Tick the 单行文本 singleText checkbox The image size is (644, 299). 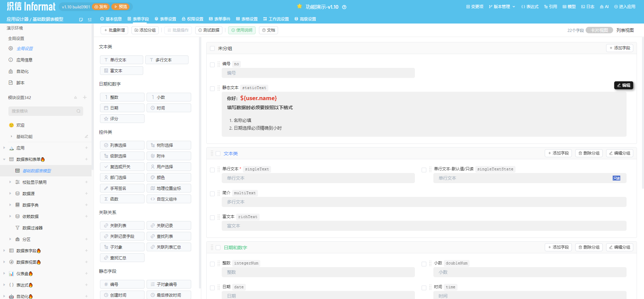[x=212, y=170]
